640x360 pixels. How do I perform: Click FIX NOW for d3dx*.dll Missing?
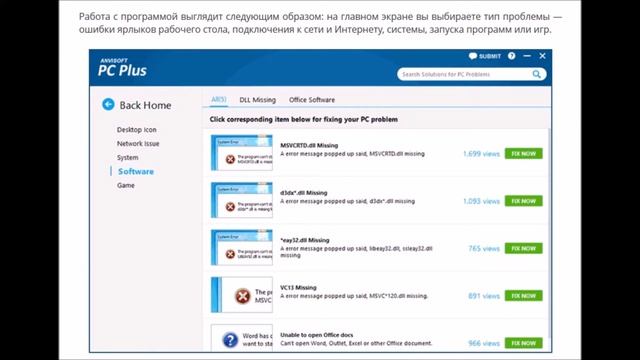(524, 201)
